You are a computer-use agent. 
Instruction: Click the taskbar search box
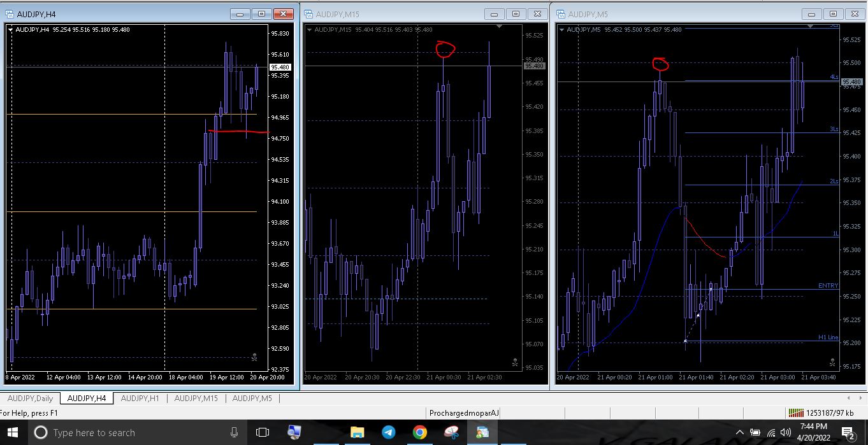click(x=136, y=432)
